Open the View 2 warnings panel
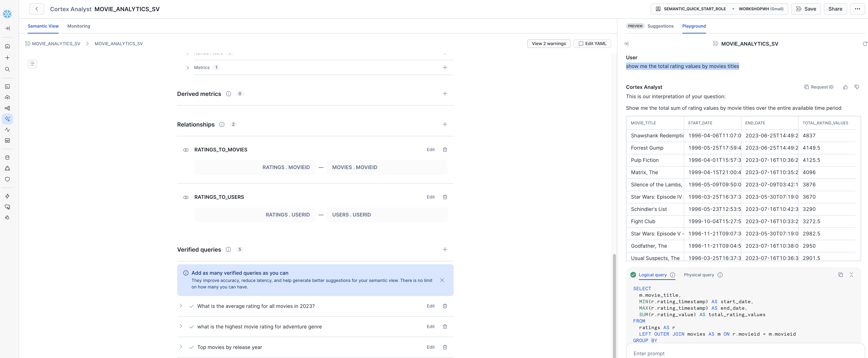The height and width of the screenshot is (358, 868). tap(549, 43)
